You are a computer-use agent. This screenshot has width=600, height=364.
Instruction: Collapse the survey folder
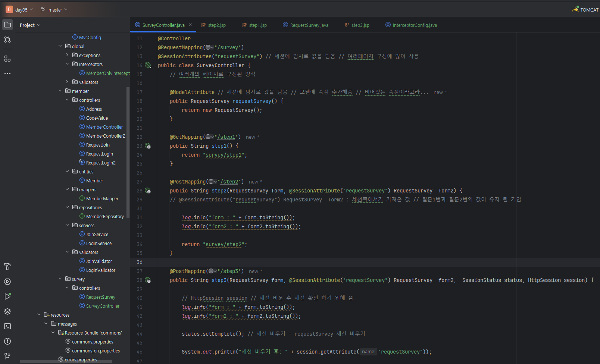pyautogui.click(x=60, y=279)
